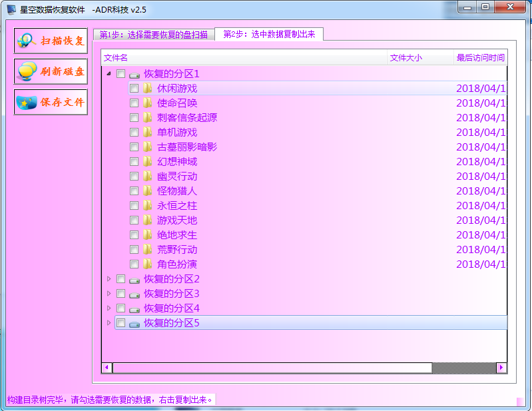Expand the 恢复的分区3 tree node
Screen dimensions: 532x411
point(109,293)
